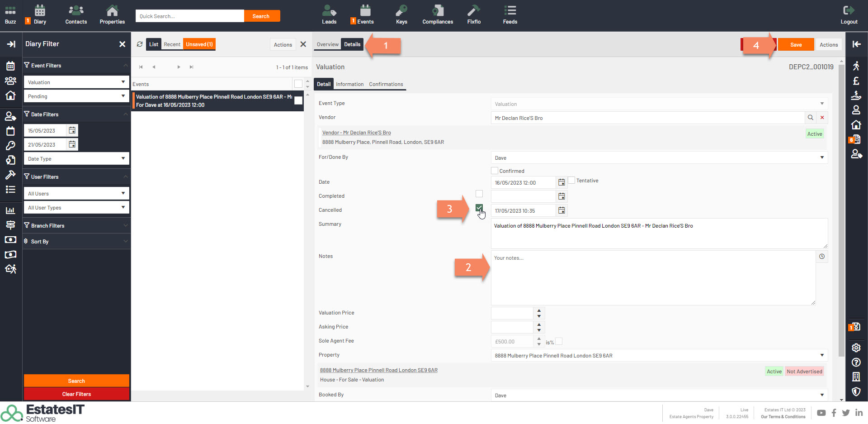This screenshot has height=424, width=868.
Task: Refresh the events list
Action: click(x=140, y=44)
